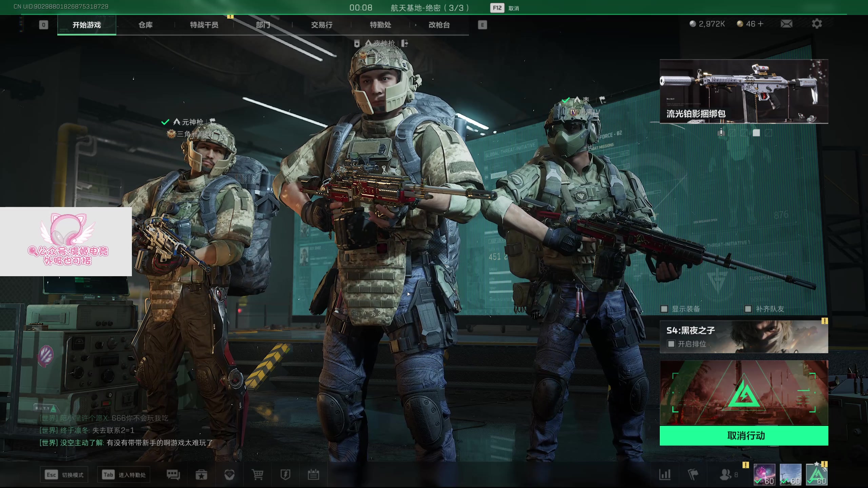Switch to the 改枪台 tab

(x=439, y=25)
